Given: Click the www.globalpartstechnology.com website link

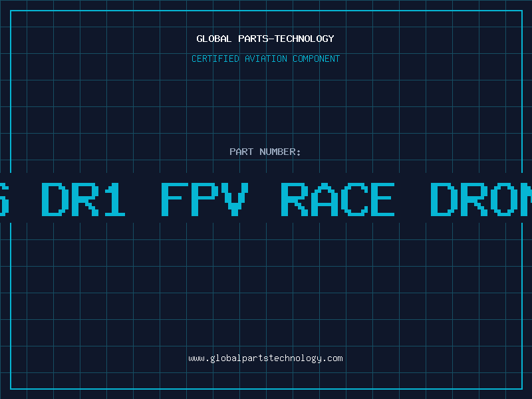Looking at the screenshot, I should pos(265,358).
